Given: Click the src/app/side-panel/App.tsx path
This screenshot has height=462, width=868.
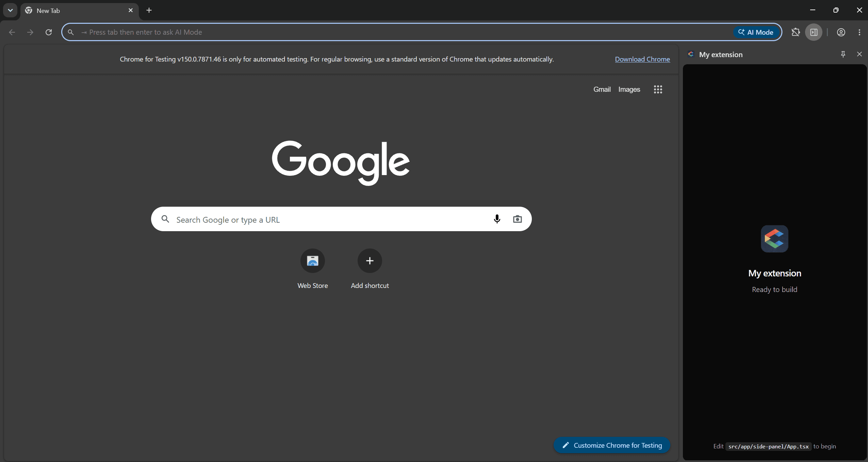Looking at the screenshot, I should (x=768, y=447).
